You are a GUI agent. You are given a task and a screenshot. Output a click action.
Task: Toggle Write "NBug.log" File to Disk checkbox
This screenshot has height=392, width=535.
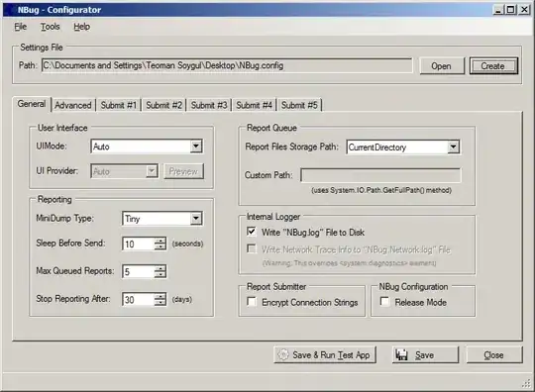click(252, 232)
